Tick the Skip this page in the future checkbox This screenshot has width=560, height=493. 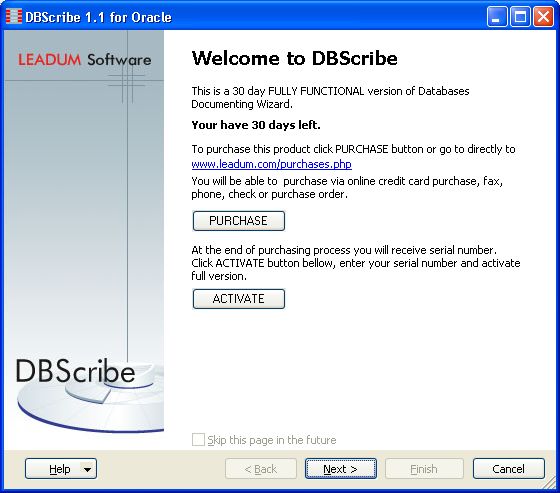[x=198, y=439]
